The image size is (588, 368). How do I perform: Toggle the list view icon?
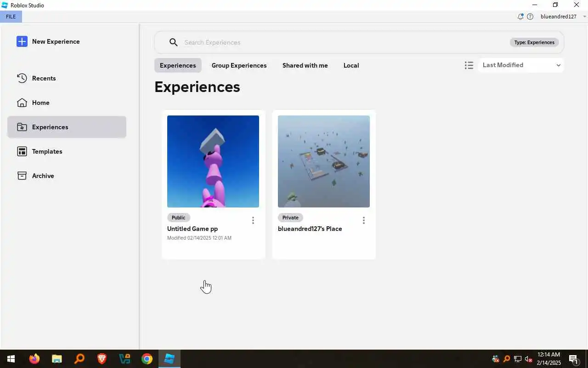(469, 65)
